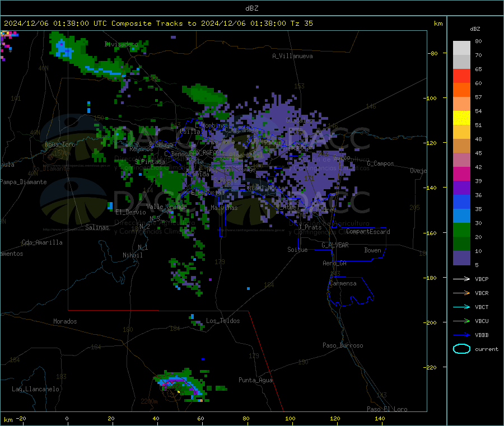Click the 'Morados' map label
Image resolution: width=504 pixels, height=426 pixels.
(65, 321)
